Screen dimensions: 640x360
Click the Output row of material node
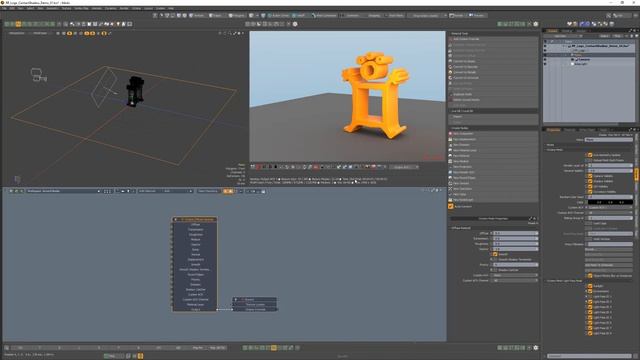(195, 309)
